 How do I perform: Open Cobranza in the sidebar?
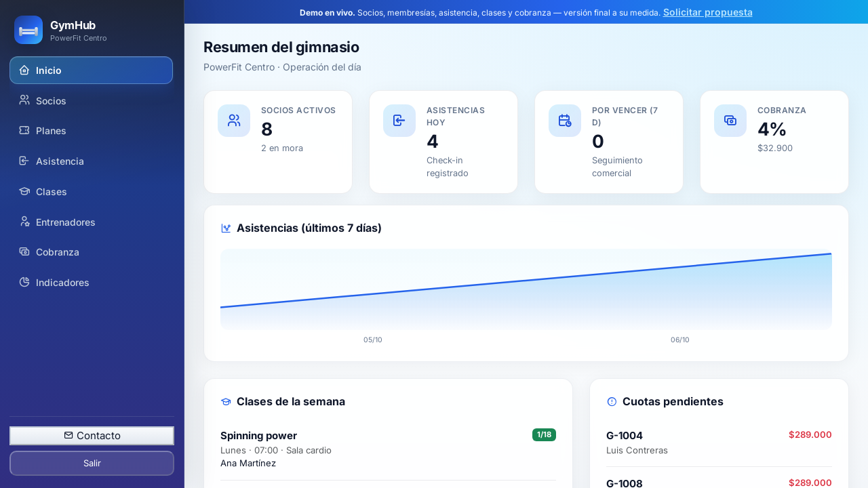[x=92, y=252]
